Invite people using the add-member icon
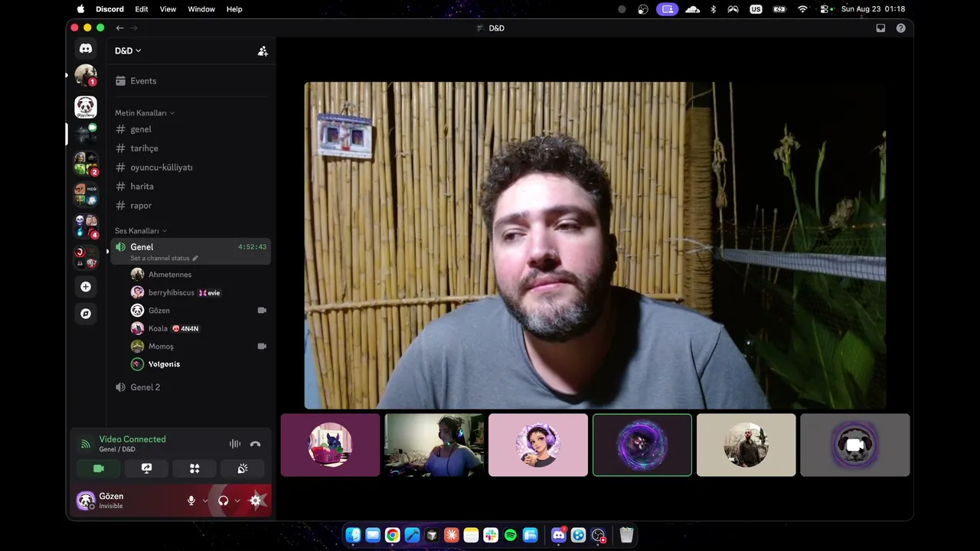980x551 pixels. (x=263, y=51)
